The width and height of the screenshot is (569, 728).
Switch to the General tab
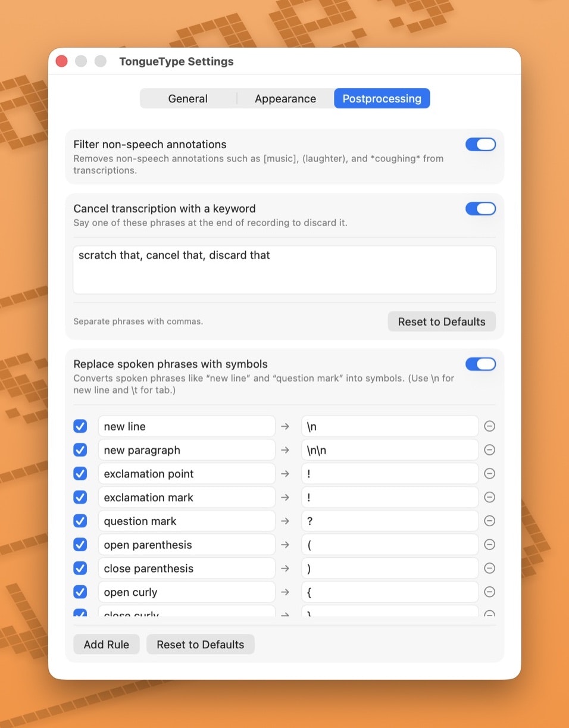click(188, 99)
